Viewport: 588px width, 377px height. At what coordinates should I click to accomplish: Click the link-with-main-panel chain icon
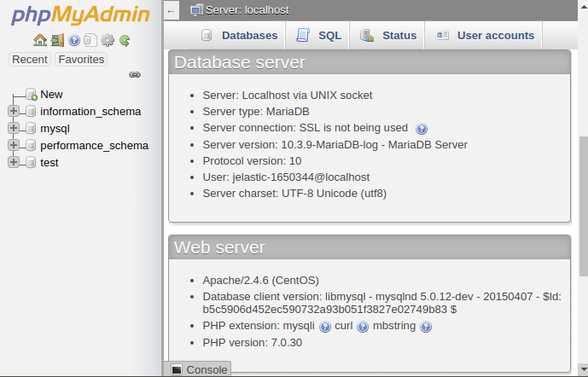pos(135,74)
